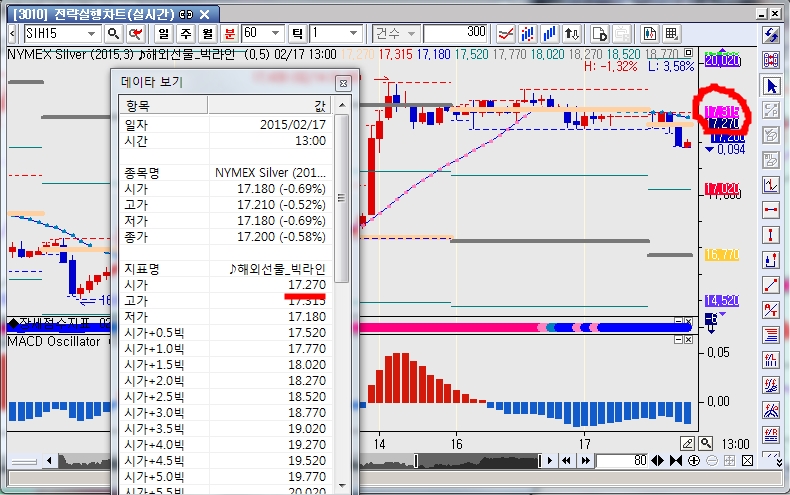Image resolution: width=790 pixels, height=495 pixels.
Task: Select the horizontal line drawing tool
Action: [x=771, y=210]
